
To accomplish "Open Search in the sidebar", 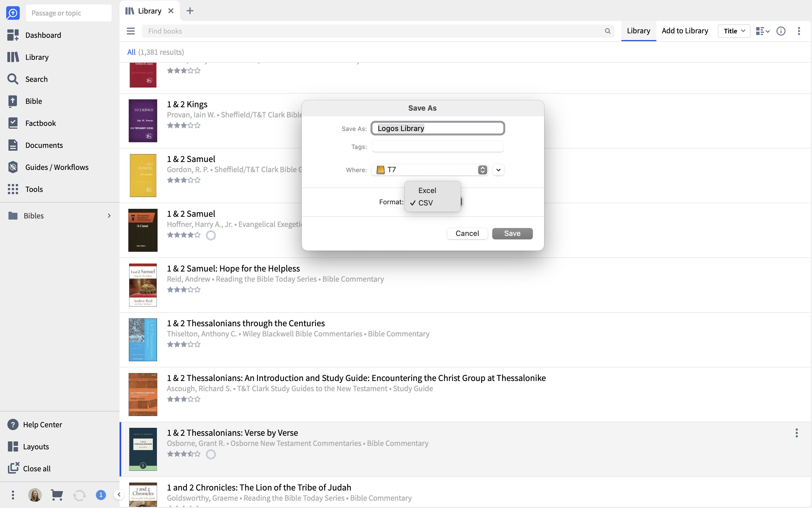I will coord(28,79).
